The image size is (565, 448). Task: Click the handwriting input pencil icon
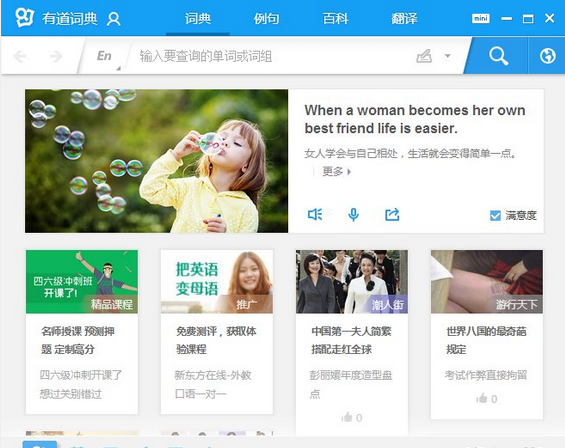[424, 56]
